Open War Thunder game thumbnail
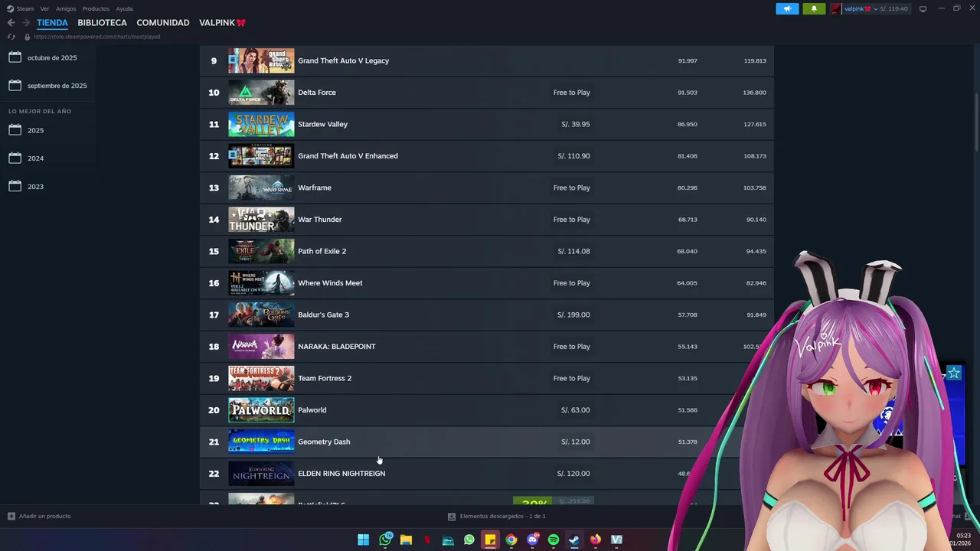 (x=261, y=220)
